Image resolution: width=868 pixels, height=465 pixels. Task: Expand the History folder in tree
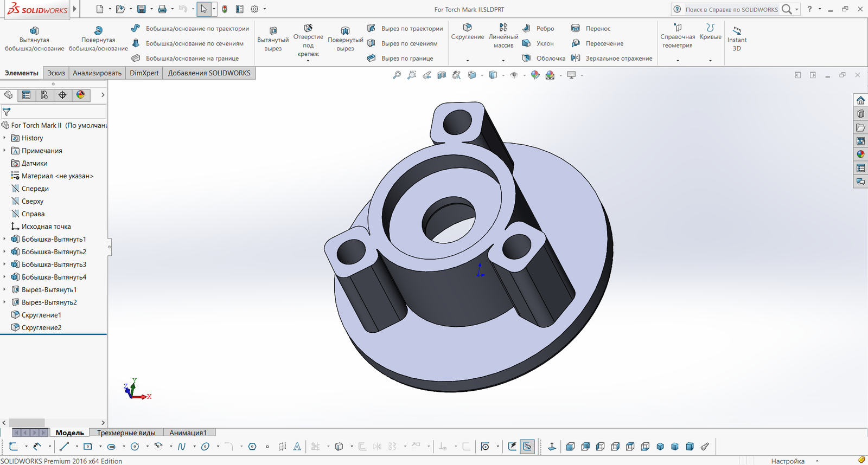click(x=4, y=138)
